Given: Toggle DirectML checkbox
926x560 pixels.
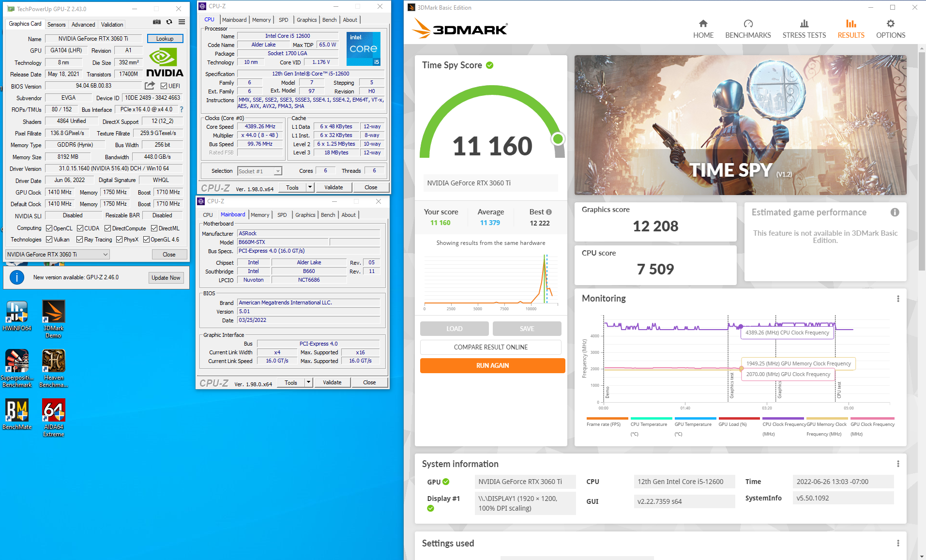Looking at the screenshot, I should [154, 228].
